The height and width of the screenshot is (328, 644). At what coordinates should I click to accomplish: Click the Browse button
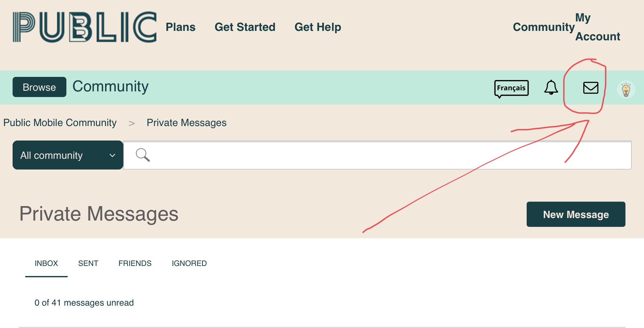click(39, 87)
